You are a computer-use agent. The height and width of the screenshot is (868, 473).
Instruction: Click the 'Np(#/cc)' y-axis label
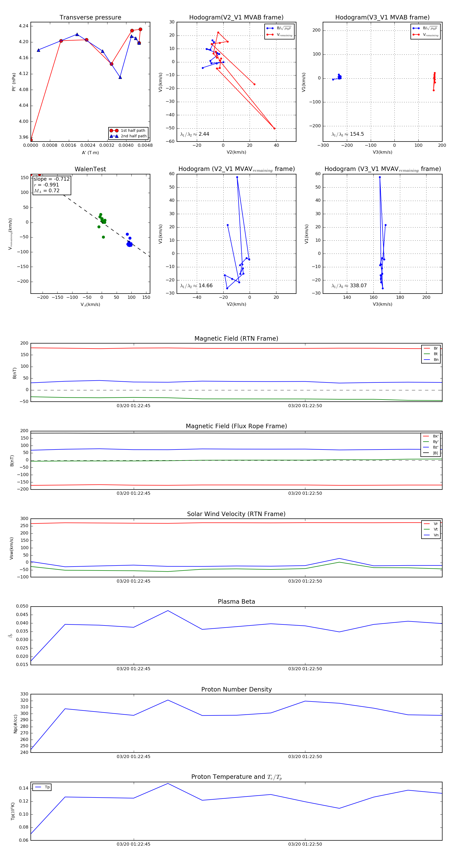(15, 723)
